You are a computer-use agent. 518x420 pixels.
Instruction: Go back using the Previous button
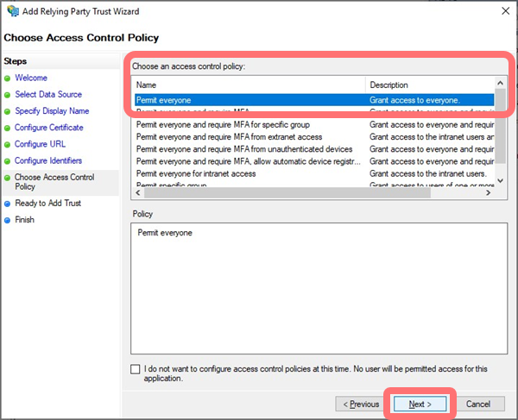click(361, 404)
